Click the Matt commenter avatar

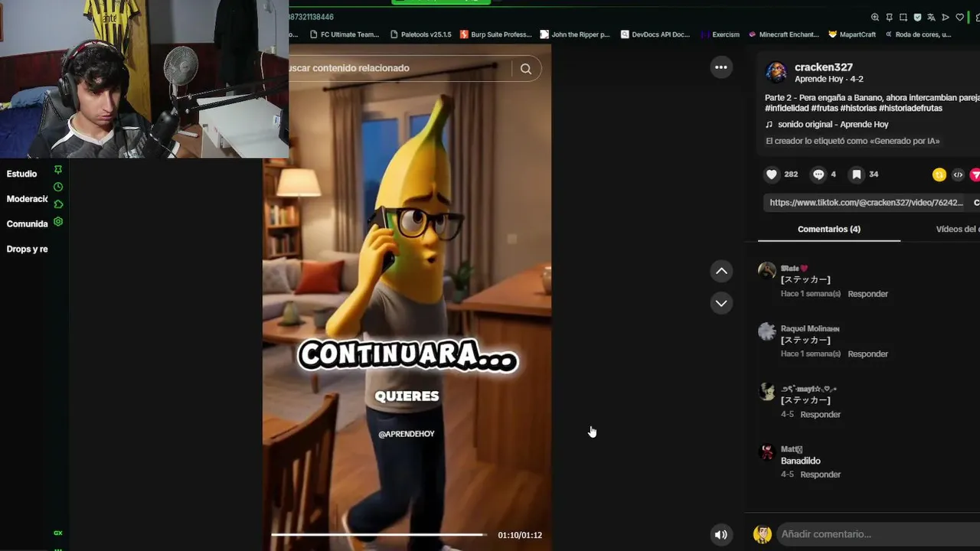pos(766,452)
